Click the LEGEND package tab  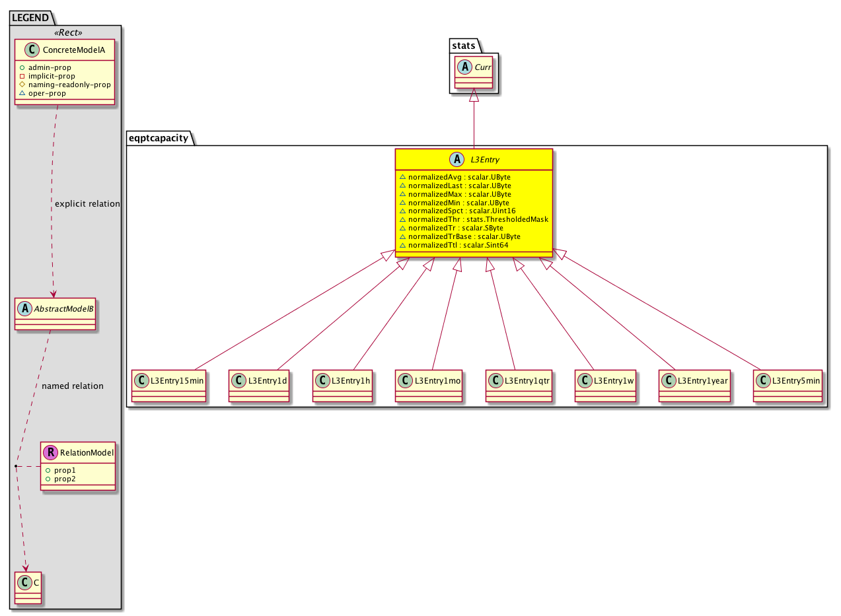pos(30,18)
